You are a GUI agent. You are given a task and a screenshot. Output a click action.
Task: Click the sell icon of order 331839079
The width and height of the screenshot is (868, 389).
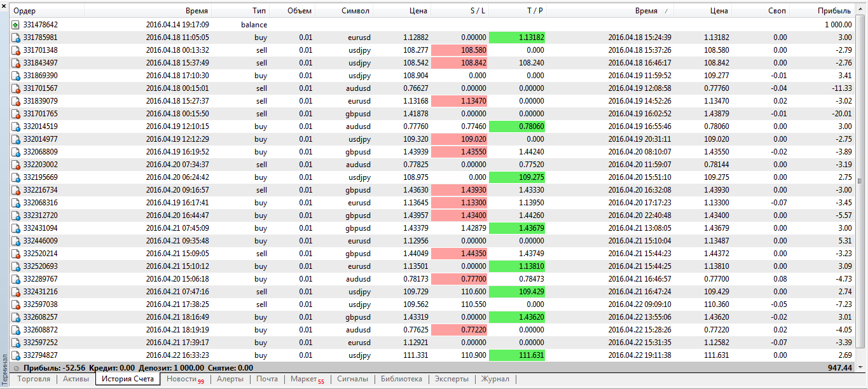(x=16, y=101)
